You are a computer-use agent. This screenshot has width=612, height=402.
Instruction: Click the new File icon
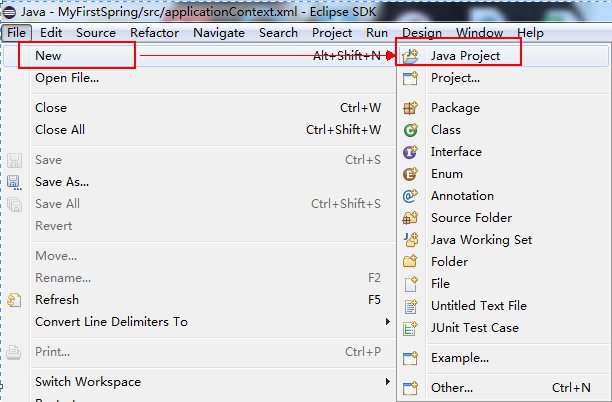410,284
